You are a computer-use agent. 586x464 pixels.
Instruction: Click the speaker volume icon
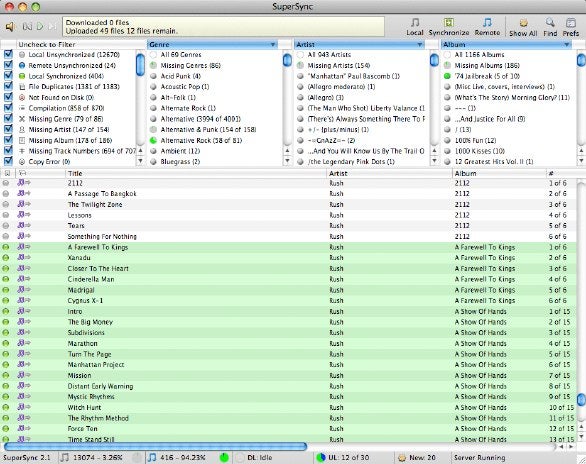tap(10, 27)
